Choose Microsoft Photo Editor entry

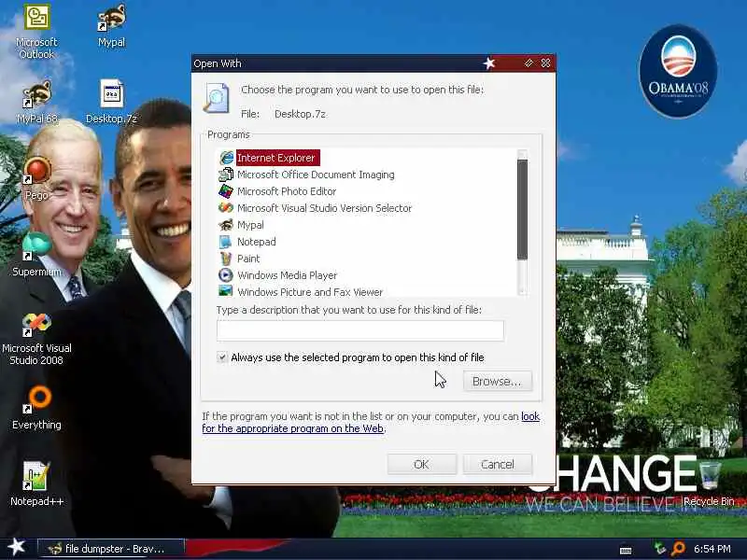click(x=287, y=191)
